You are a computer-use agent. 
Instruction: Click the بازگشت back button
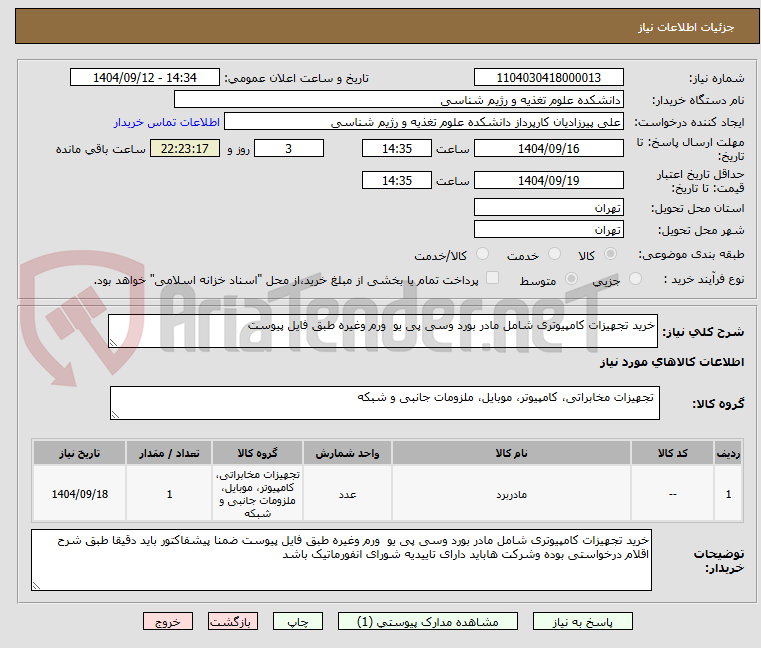(x=233, y=621)
